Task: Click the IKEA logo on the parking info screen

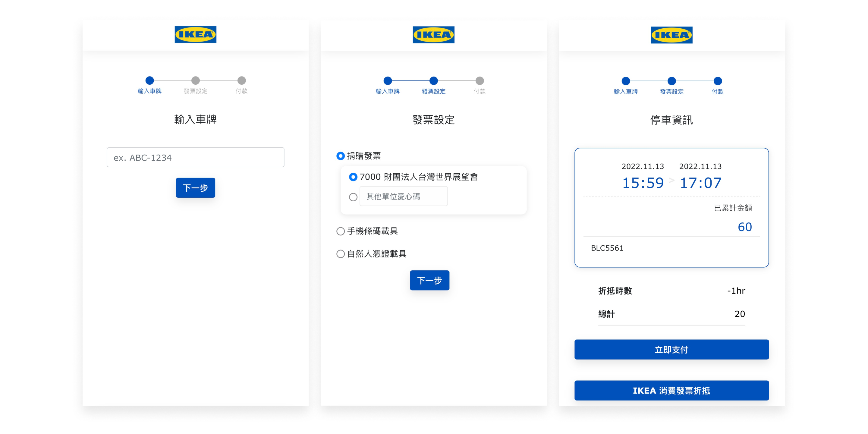Action: pos(671,35)
